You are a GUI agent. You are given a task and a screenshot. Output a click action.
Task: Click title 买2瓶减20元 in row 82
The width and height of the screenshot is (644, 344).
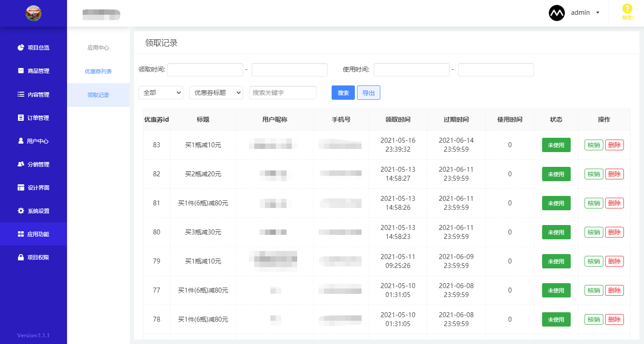pyautogui.click(x=203, y=174)
